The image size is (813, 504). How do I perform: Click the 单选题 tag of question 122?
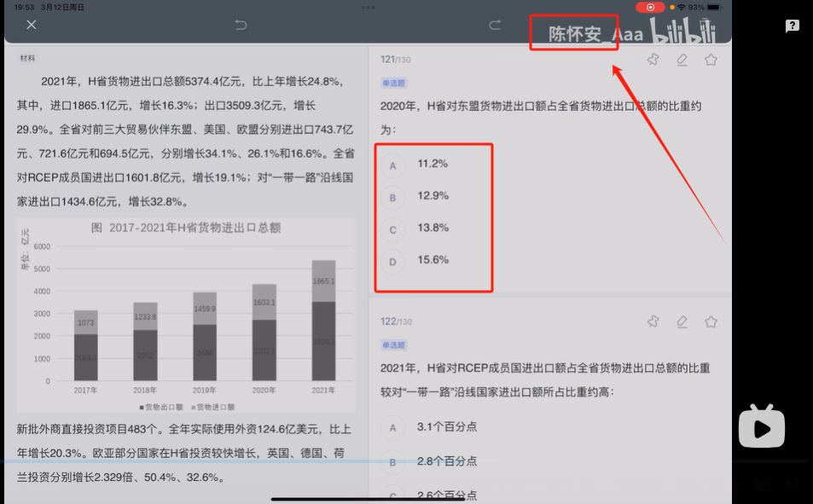393,345
